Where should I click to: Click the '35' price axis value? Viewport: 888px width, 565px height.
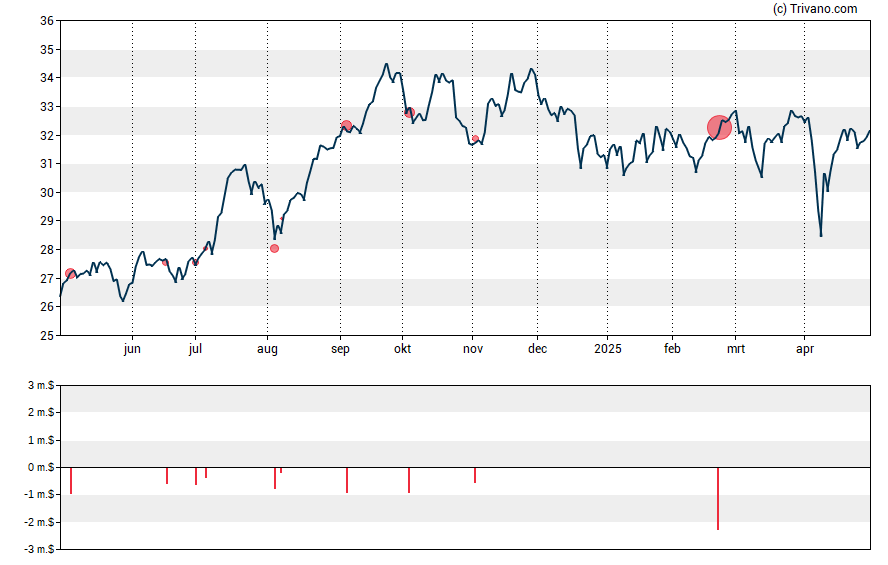click(x=47, y=50)
